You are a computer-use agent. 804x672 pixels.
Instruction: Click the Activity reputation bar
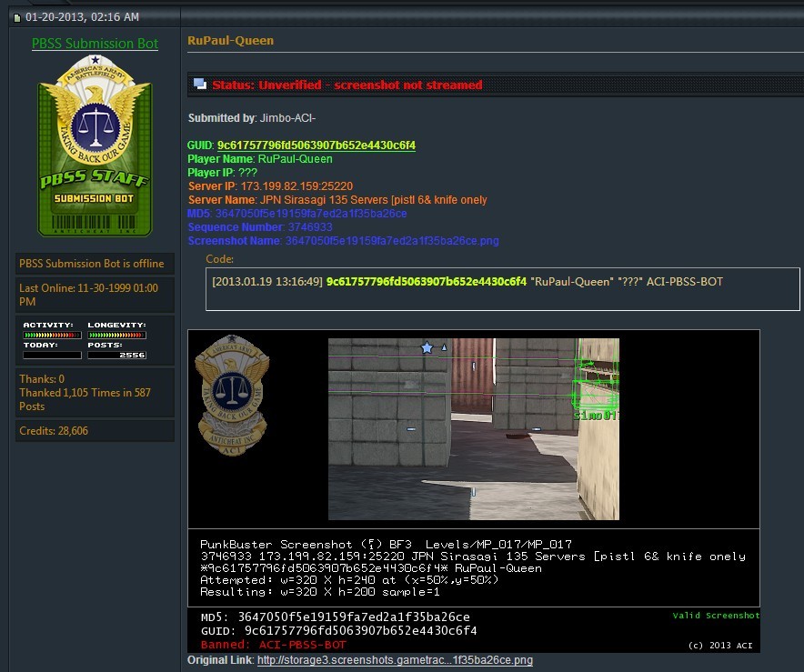tap(52, 335)
